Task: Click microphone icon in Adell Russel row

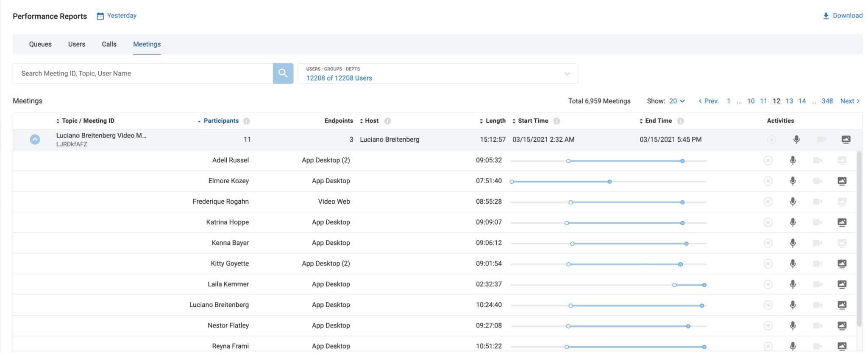Action: coord(793,160)
